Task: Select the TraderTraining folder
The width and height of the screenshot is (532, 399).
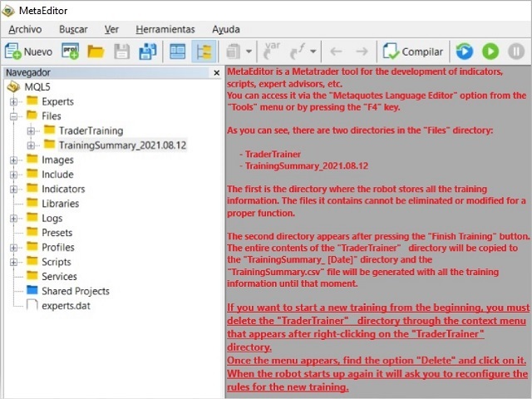Action: (91, 131)
